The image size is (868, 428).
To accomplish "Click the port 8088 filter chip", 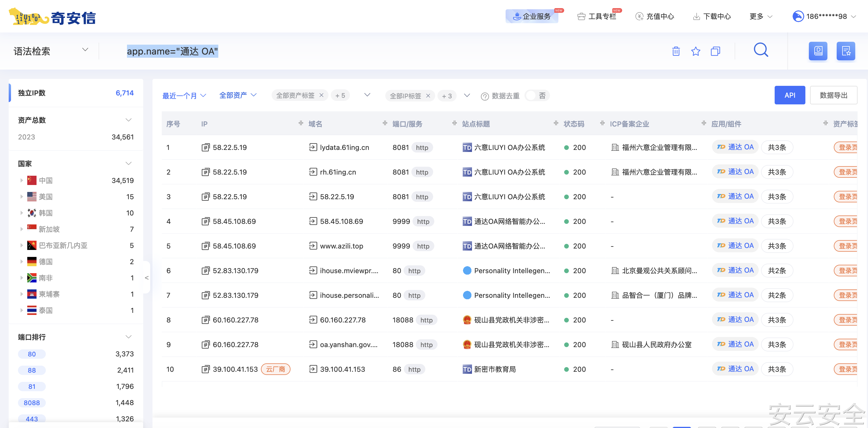I will click(32, 402).
